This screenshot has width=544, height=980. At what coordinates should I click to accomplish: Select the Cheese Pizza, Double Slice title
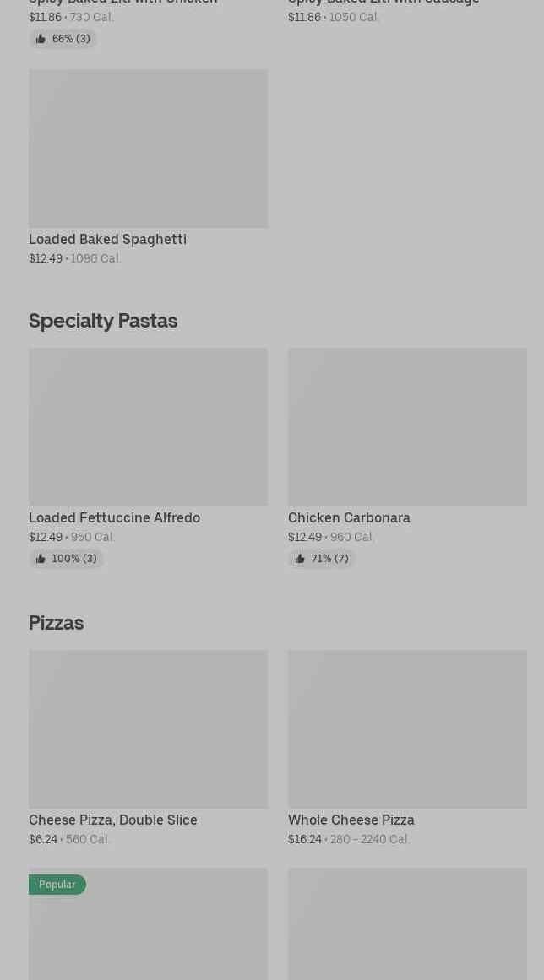[x=113, y=820]
